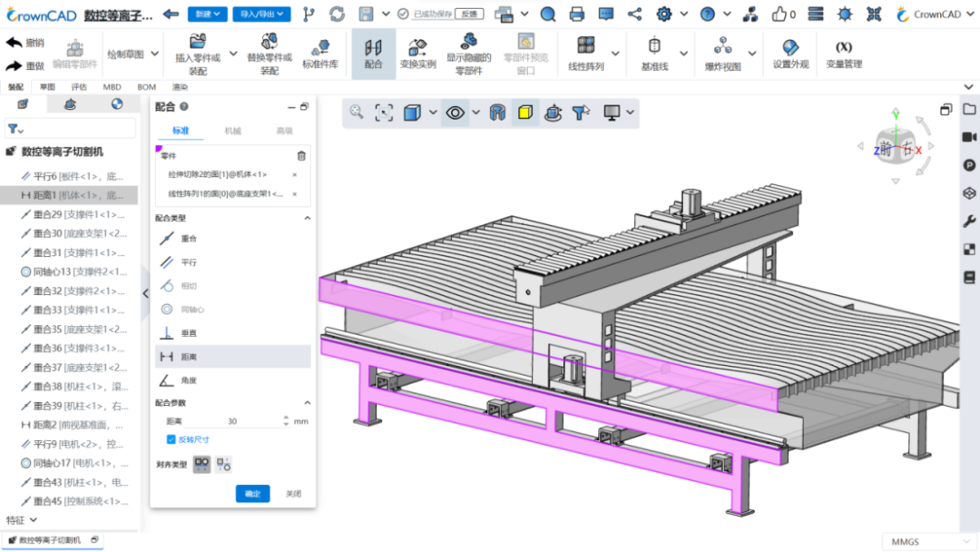The height and width of the screenshot is (552, 980).
Task: Open 变量管理 variable management
Action: coord(846,54)
